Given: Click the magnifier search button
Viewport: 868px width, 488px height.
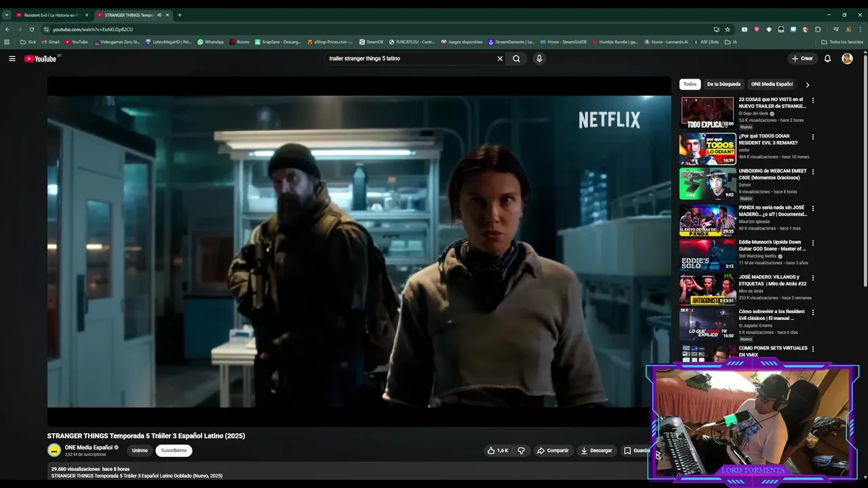Looking at the screenshot, I should tap(516, 58).
